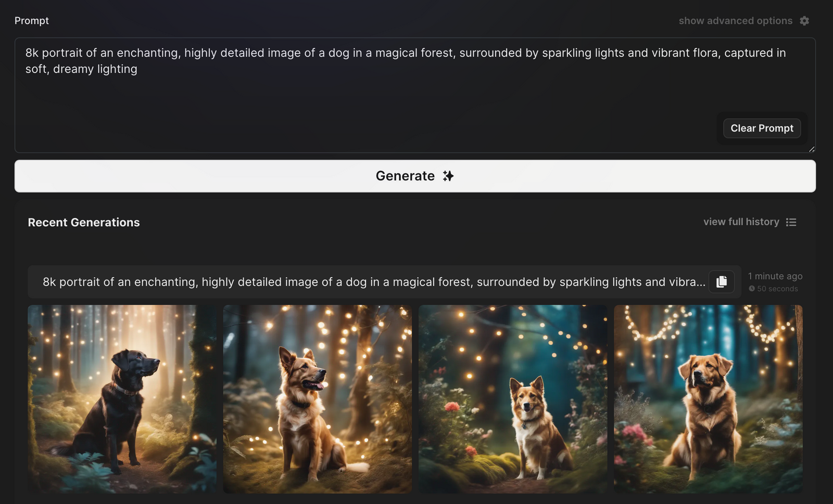Click the Prompt label above the text box

click(x=32, y=20)
